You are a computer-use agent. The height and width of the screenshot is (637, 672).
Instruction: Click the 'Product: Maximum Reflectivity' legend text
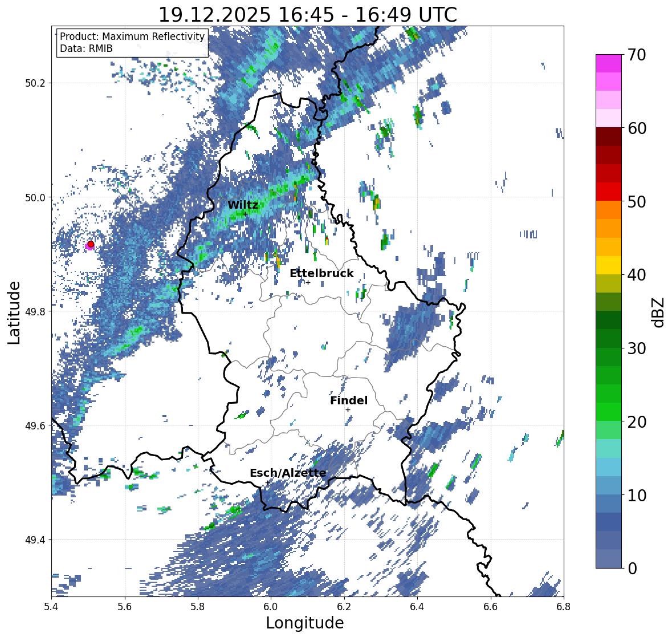tap(132, 36)
